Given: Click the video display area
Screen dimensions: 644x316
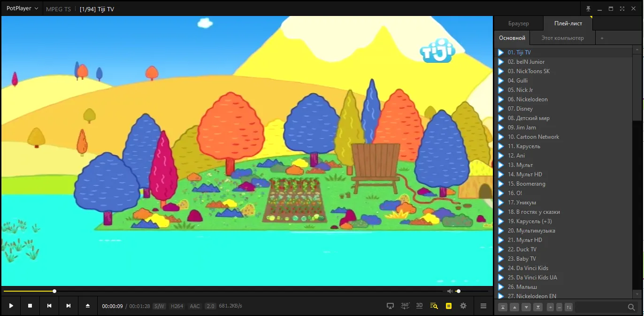Looking at the screenshot, I should 247,151.
